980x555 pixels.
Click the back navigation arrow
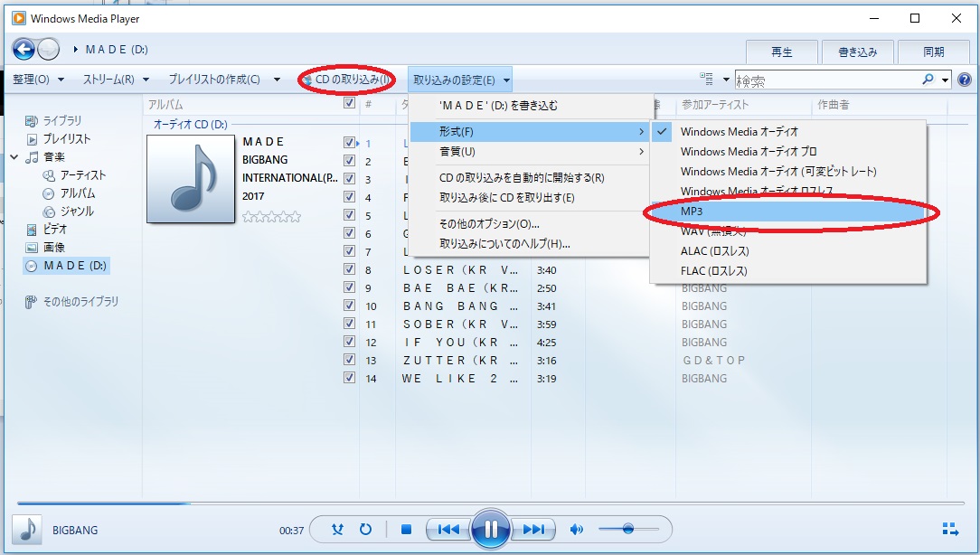[24, 50]
